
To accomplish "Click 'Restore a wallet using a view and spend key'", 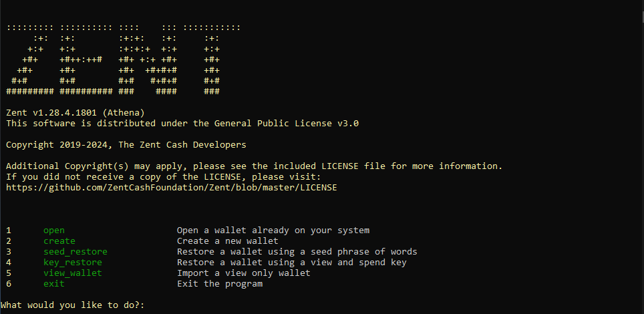I will point(292,262).
